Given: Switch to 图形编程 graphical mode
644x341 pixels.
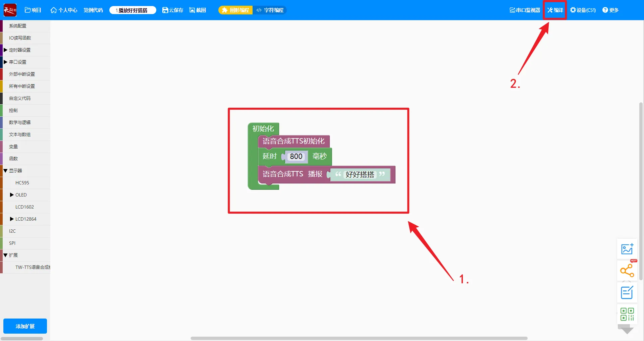Looking at the screenshot, I should coord(236,10).
